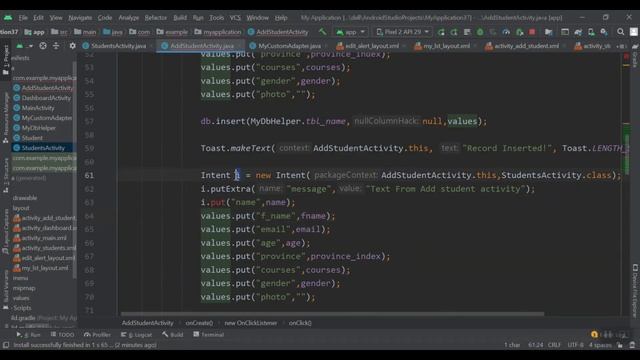
Task: Click the Layout Inspector window icon
Action: (x=565, y=32)
